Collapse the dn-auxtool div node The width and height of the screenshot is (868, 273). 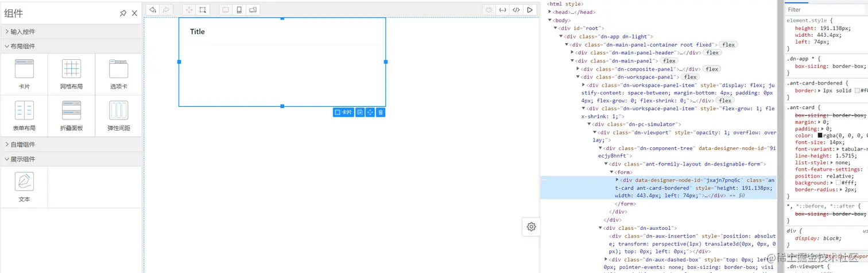(600, 228)
